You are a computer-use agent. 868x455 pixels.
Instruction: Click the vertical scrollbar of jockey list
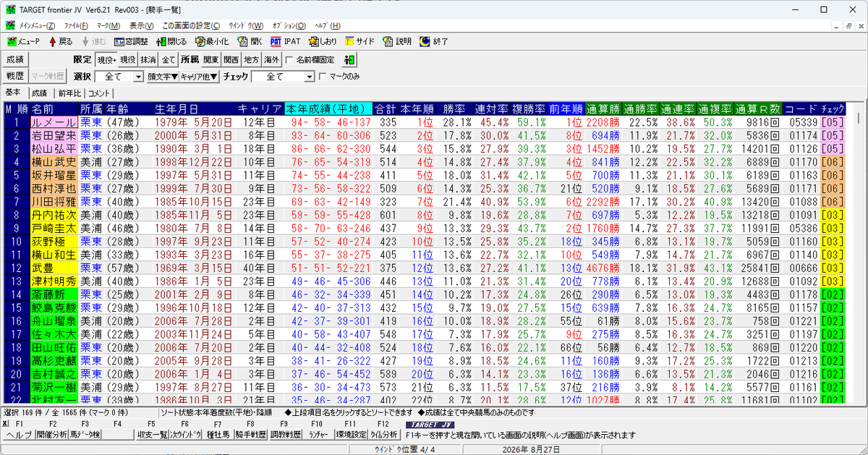858,253
